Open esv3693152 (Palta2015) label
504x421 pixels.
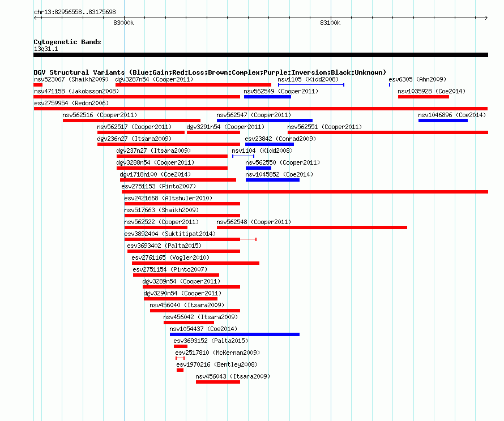pyautogui.click(x=211, y=341)
